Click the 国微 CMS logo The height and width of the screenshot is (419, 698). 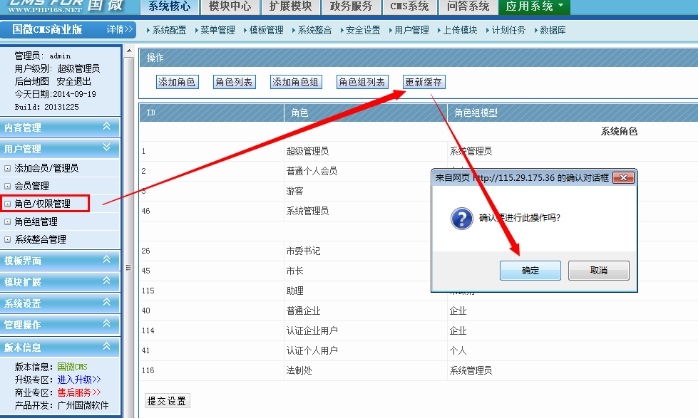[x=62, y=7]
